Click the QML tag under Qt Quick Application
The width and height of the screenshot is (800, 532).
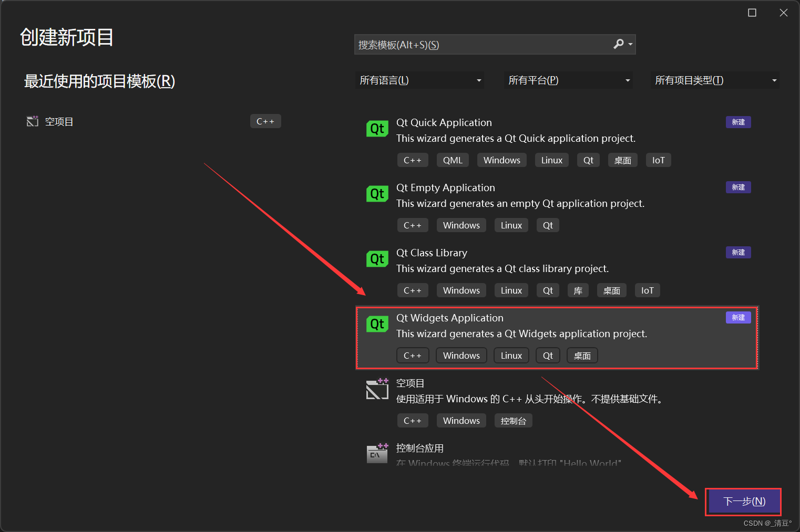453,160
